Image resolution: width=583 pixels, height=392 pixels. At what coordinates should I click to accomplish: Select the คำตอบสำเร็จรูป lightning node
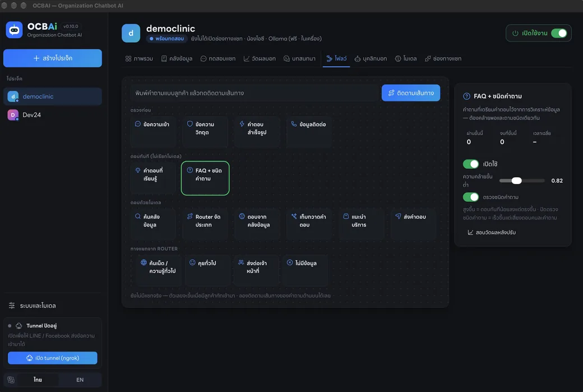(x=257, y=132)
